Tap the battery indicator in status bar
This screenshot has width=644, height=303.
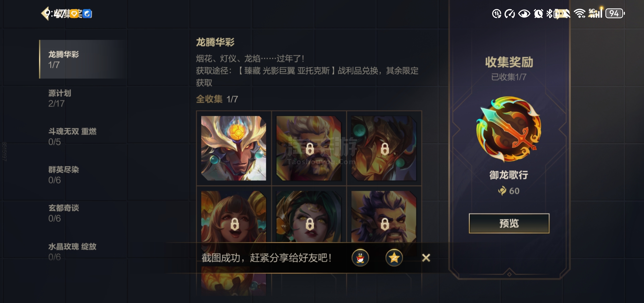click(x=615, y=13)
